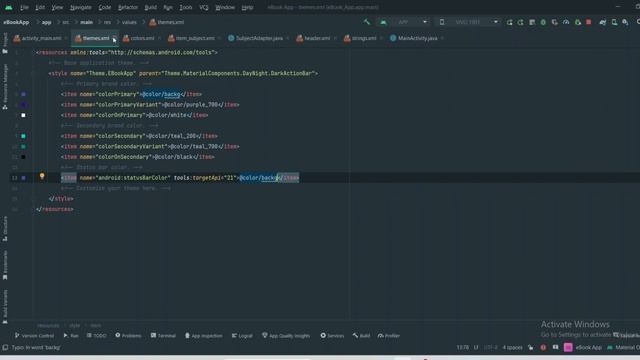Open the Build Variants sidebar panel
640x360 pixels.
pos(5,307)
